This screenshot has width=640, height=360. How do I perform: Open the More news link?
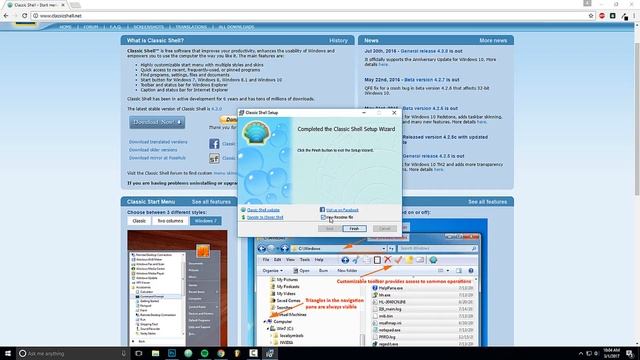coord(493,40)
